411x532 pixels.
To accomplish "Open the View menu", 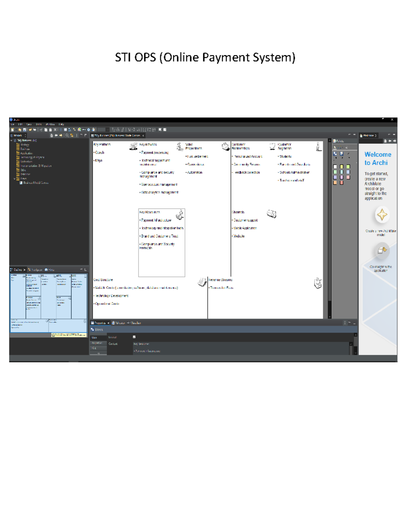I will point(29,124).
